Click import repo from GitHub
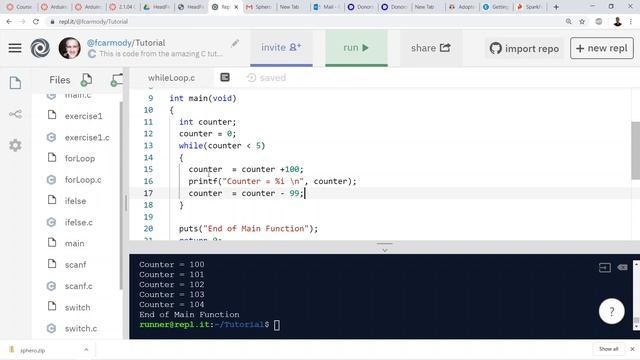This screenshot has width=640, height=360. click(524, 49)
